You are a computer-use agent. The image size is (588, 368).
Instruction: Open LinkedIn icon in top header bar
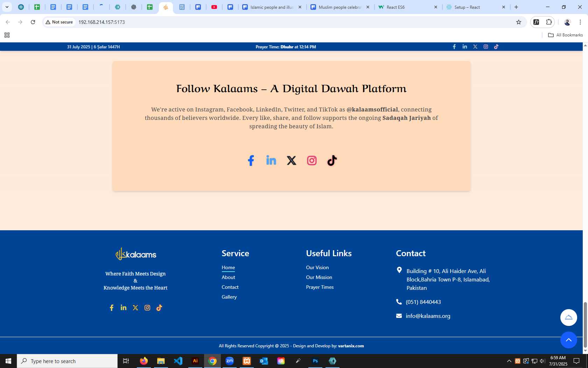pos(465,47)
